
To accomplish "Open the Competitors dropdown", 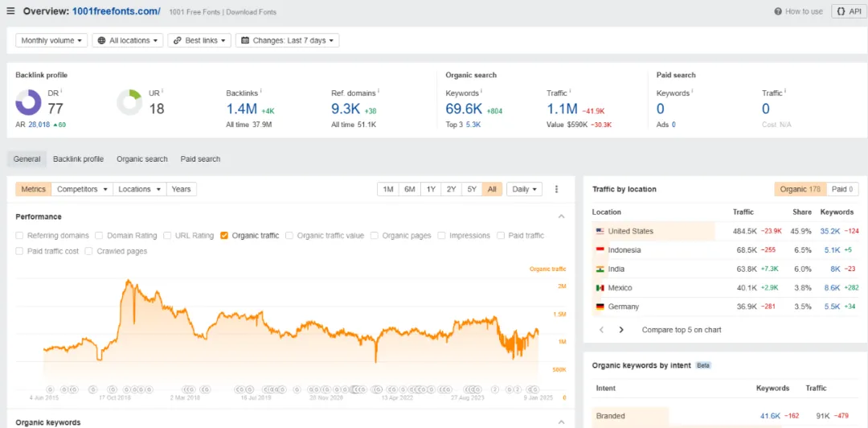I will (x=82, y=189).
